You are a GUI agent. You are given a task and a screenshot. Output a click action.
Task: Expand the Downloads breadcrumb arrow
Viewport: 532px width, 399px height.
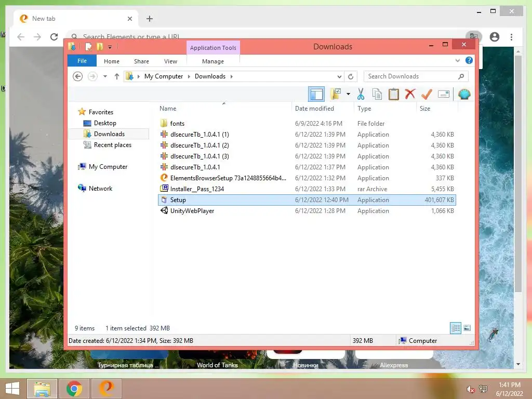pos(231,77)
